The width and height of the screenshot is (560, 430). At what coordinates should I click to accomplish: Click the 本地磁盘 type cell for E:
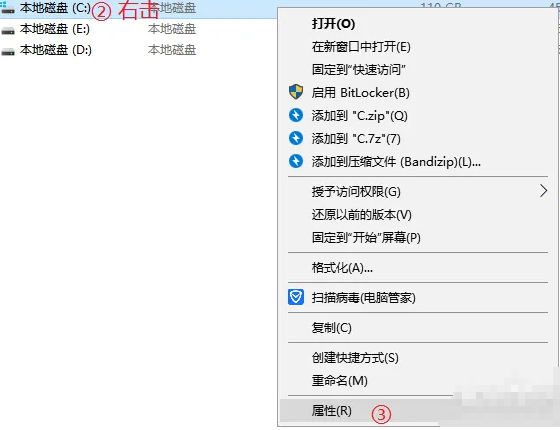(x=172, y=29)
